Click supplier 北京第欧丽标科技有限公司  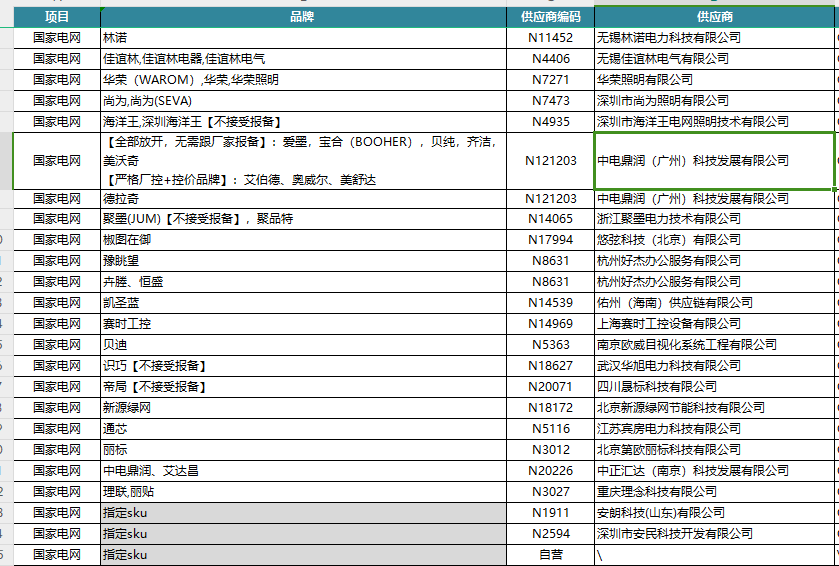click(x=714, y=449)
